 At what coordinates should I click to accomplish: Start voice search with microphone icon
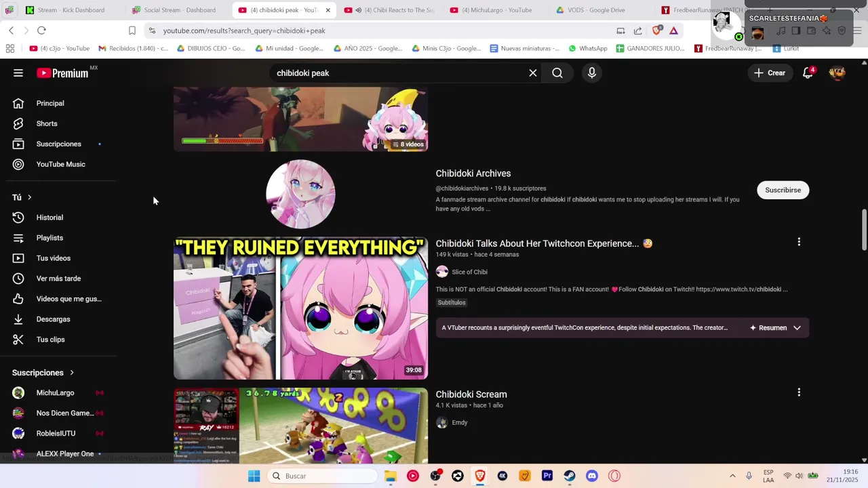(592, 73)
